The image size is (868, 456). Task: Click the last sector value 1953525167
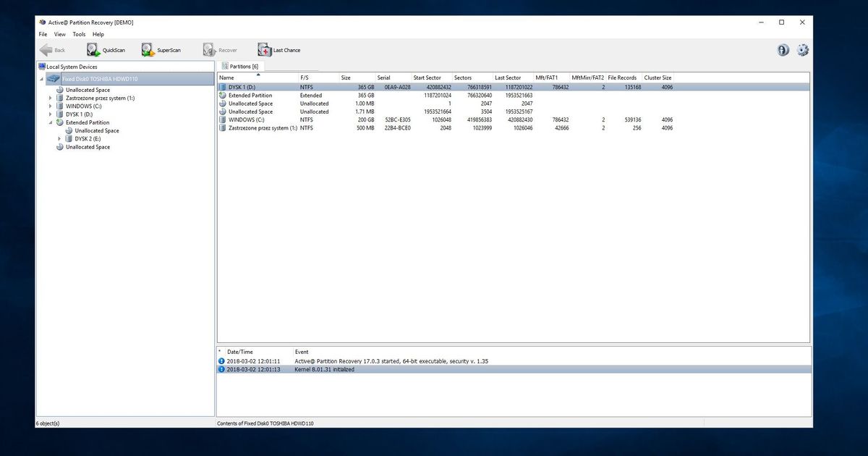[x=519, y=111]
